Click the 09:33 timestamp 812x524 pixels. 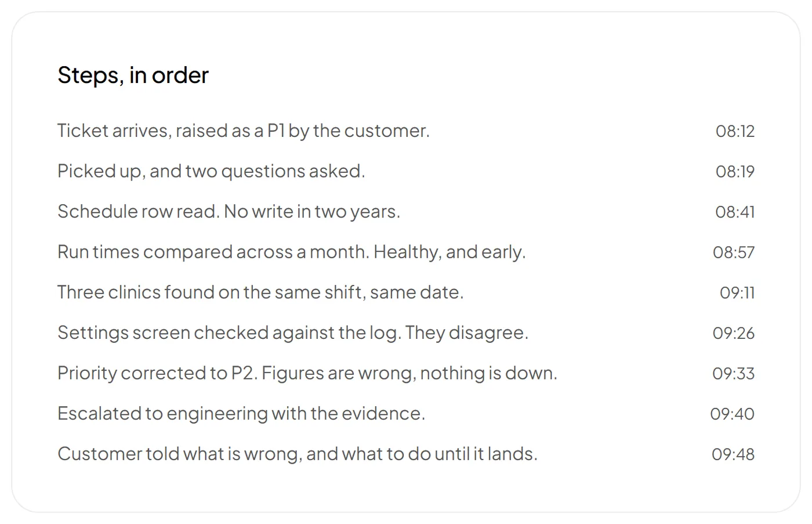[x=734, y=373]
